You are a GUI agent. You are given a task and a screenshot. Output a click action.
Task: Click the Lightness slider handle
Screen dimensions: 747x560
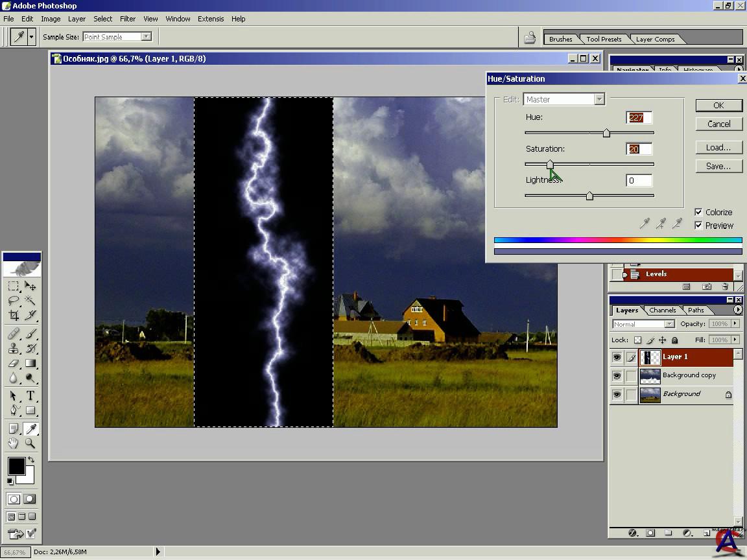[x=589, y=196]
